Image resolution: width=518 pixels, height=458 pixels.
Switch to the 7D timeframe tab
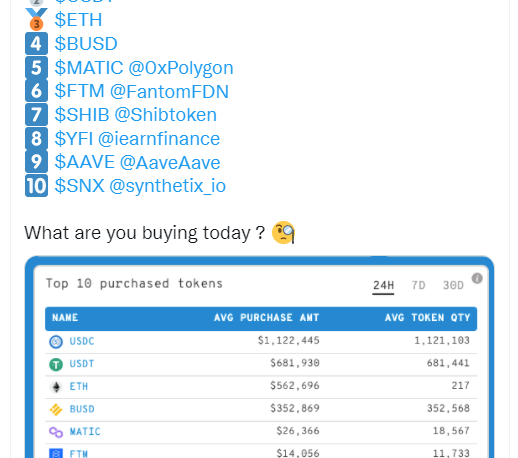click(x=418, y=285)
